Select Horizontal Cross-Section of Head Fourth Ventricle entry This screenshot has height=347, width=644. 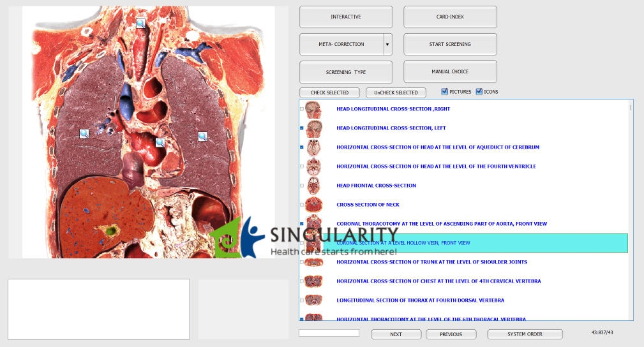pos(436,166)
